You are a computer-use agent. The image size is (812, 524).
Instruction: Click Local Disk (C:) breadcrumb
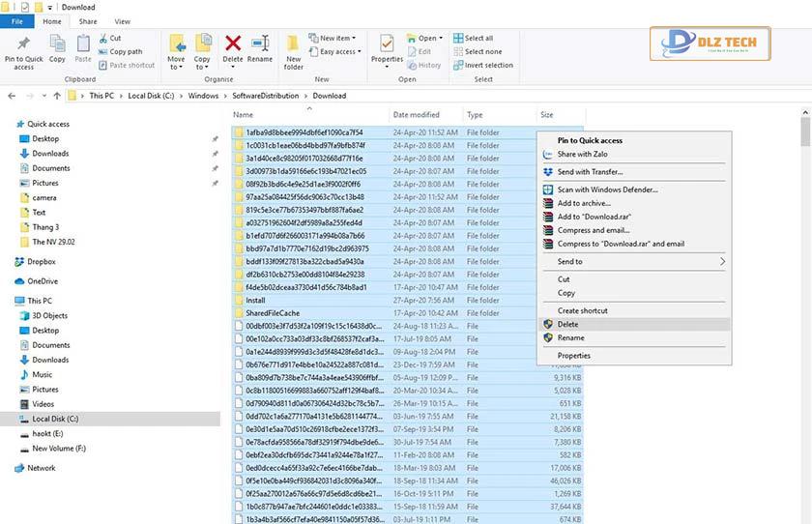point(151,96)
